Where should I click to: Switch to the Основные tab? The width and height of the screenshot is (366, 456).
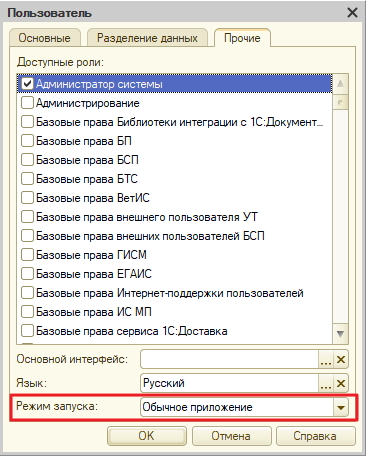tap(44, 38)
